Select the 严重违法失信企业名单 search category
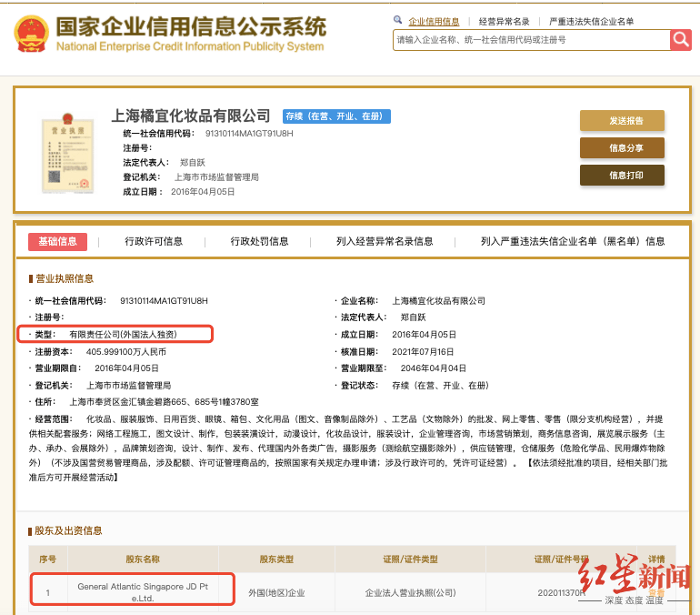The height and width of the screenshot is (615, 700). [591, 22]
